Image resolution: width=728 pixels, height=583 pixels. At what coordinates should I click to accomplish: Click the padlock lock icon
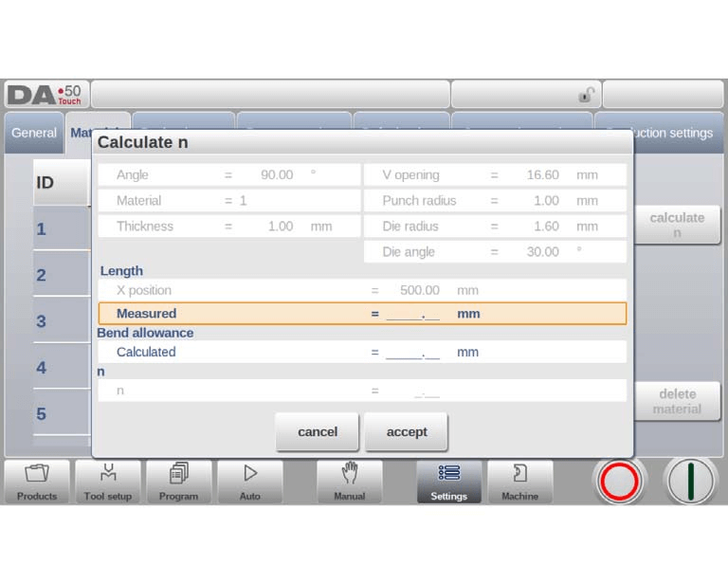pyautogui.click(x=587, y=95)
